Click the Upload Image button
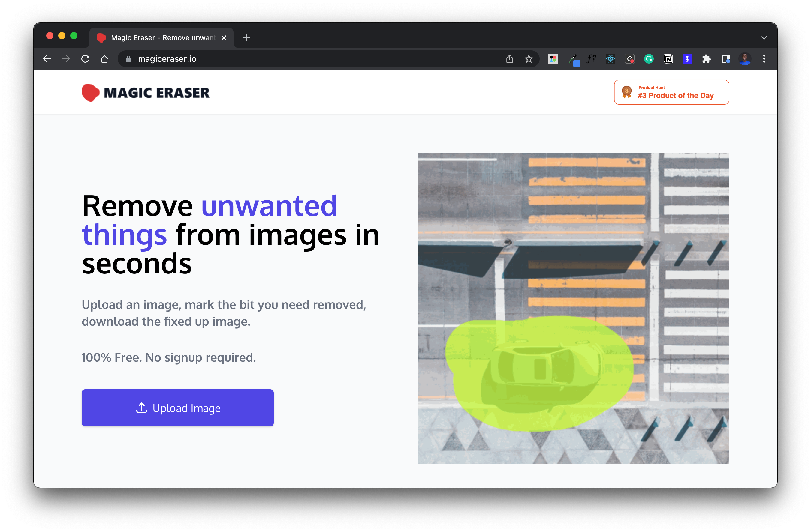811x532 pixels. (177, 408)
